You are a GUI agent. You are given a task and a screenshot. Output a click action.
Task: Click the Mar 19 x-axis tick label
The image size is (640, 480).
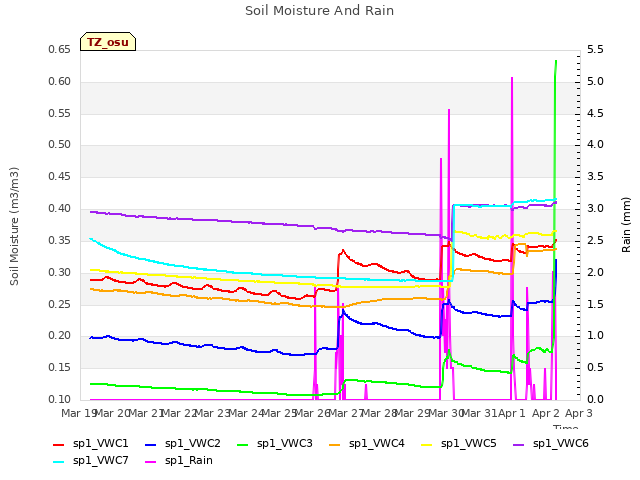coord(78,413)
